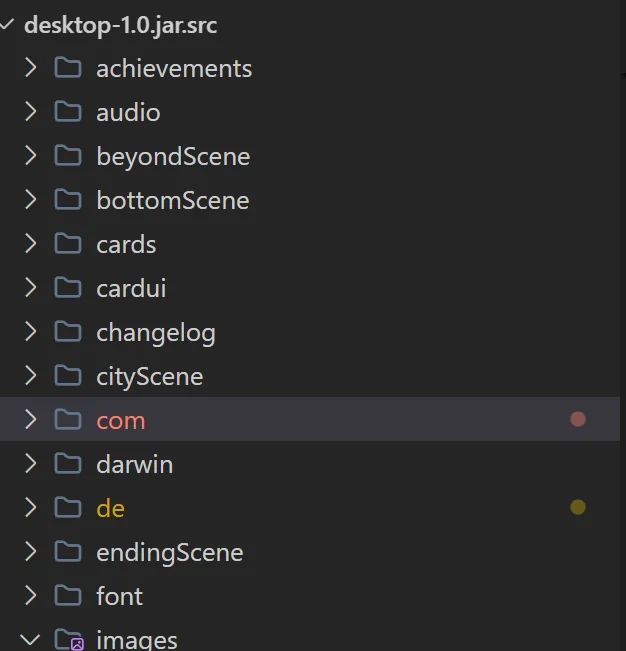This screenshot has width=626, height=651.
Task: Select the audio folder name
Action: 128,113
